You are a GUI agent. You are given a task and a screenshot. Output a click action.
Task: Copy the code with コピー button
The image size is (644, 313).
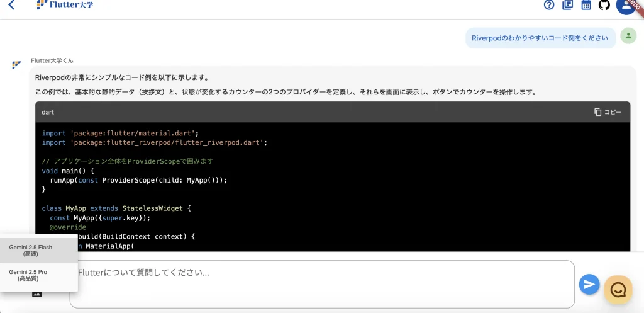tap(608, 112)
